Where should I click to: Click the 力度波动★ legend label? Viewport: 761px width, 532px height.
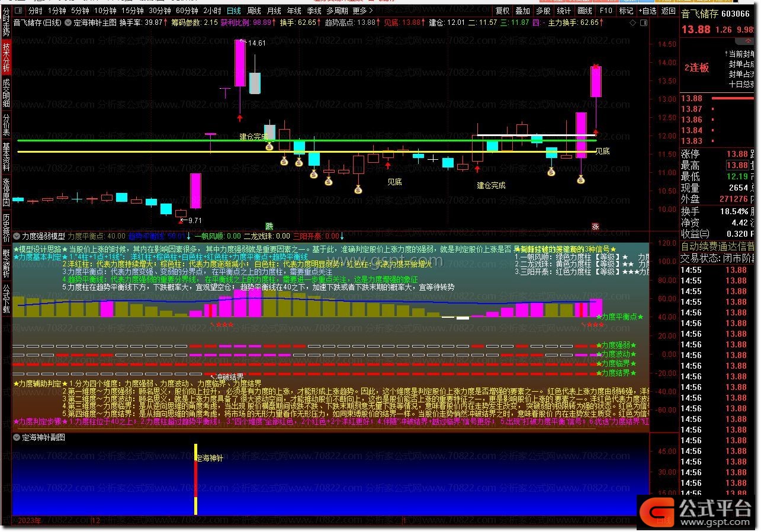pos(616,354)
